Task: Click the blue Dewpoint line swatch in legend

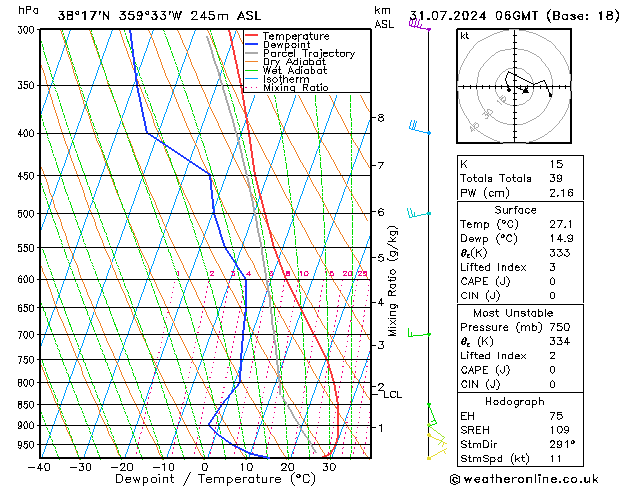Action: (252, 45)
